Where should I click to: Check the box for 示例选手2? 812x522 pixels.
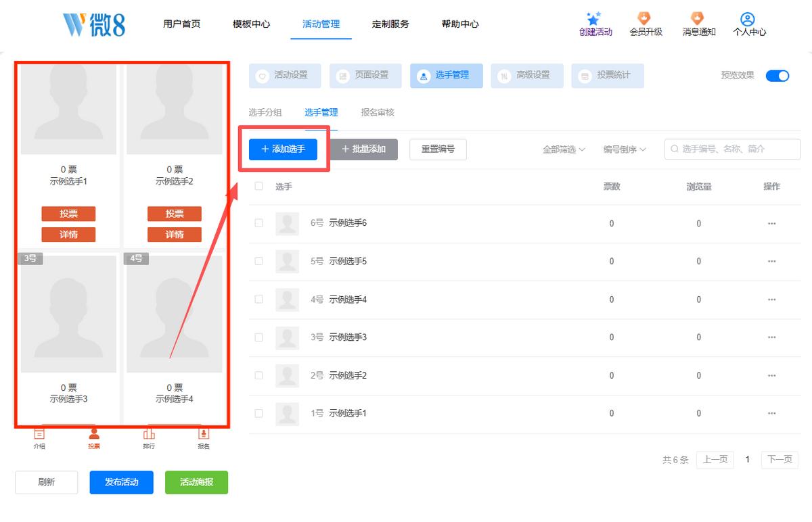coord(258,375)
